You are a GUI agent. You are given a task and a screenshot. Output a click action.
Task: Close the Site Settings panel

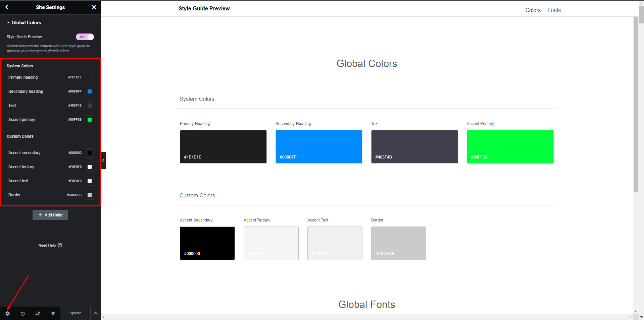point(94,7)
